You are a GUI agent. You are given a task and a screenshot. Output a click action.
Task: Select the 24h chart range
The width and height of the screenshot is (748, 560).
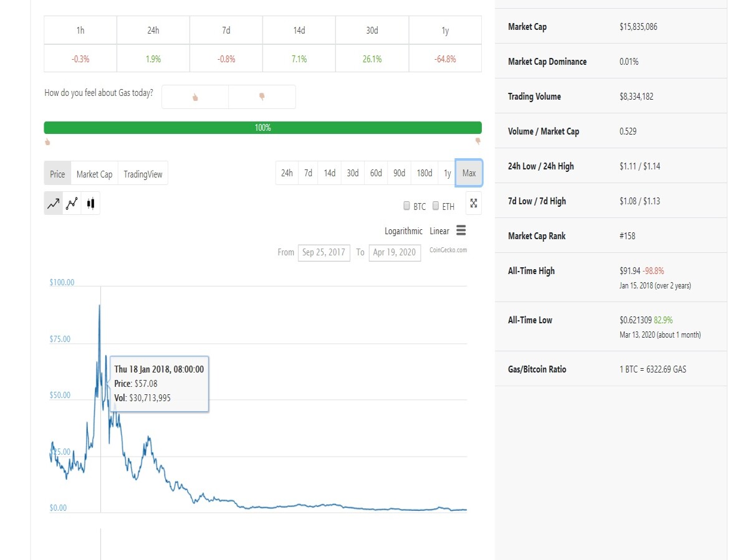pyautogui.click(x=287, y=173)
